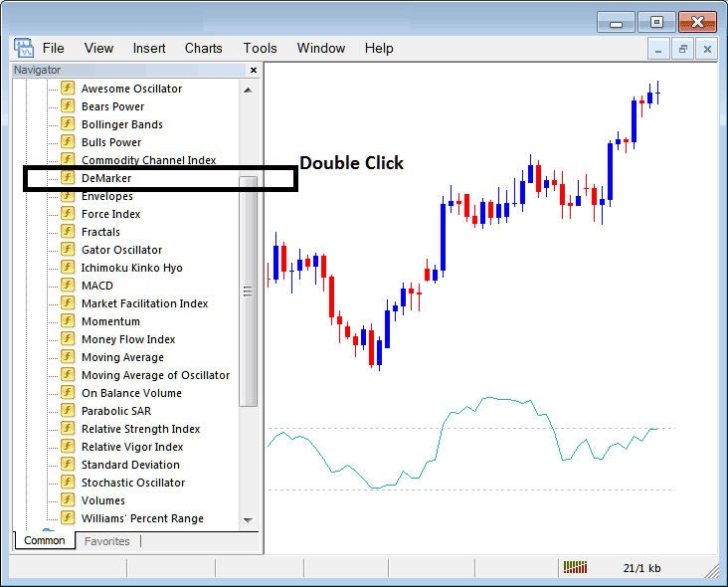
Task: Click the Bollinger Bands indicator icon
Action: [68, 124]
